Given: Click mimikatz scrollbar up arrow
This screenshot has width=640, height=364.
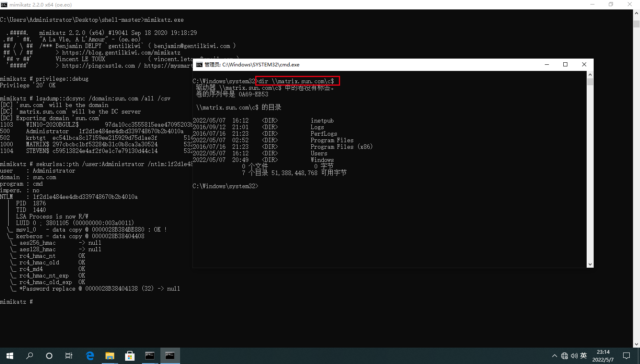Looking at the screenshot, I should click(x=636, y=13).
